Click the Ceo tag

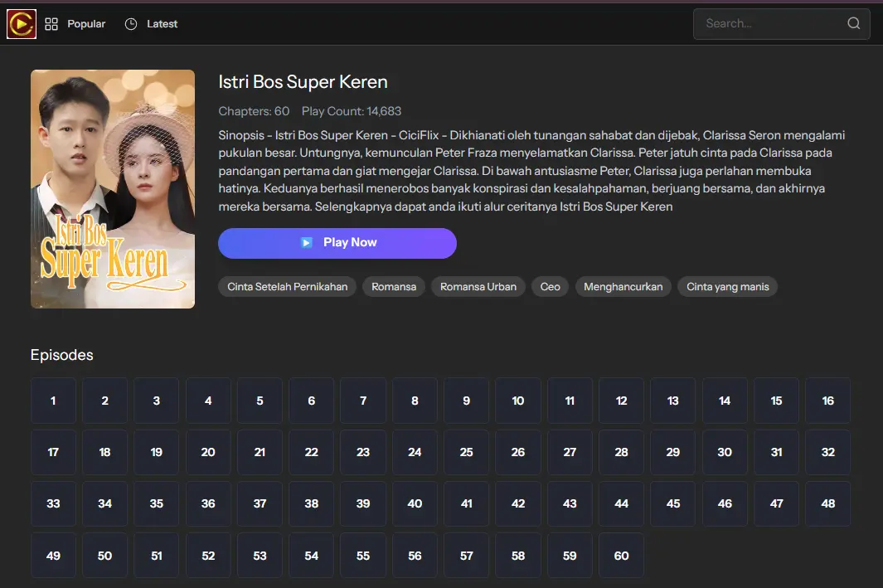point(550,287)
